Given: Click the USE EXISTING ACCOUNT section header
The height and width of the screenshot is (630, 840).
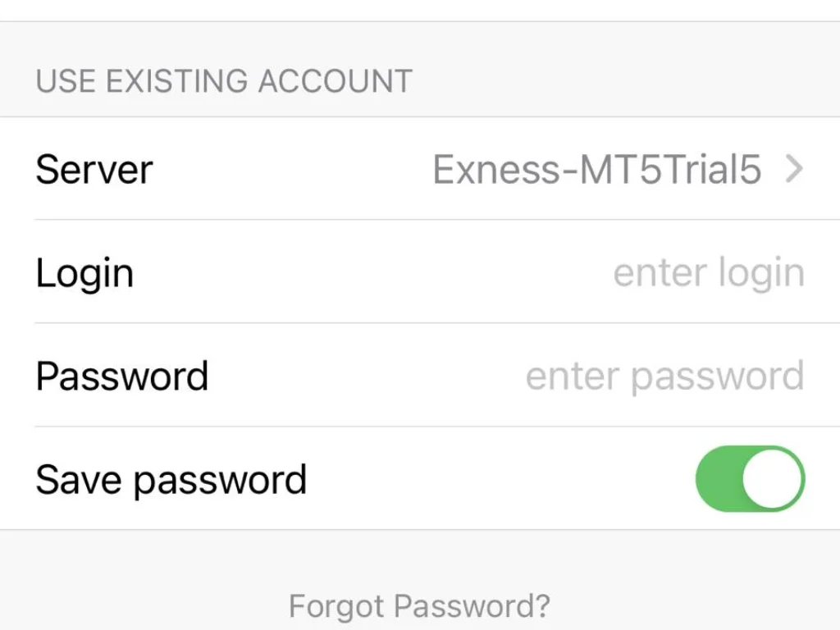Looking at the screenshot, I should 222,80.
